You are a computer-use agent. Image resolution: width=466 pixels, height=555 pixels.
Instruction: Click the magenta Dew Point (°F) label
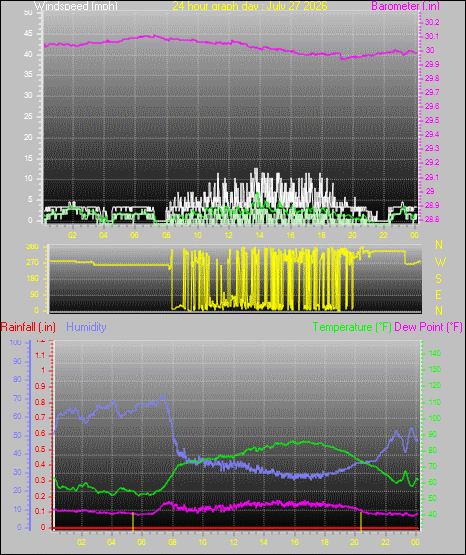tap(428, 327)
